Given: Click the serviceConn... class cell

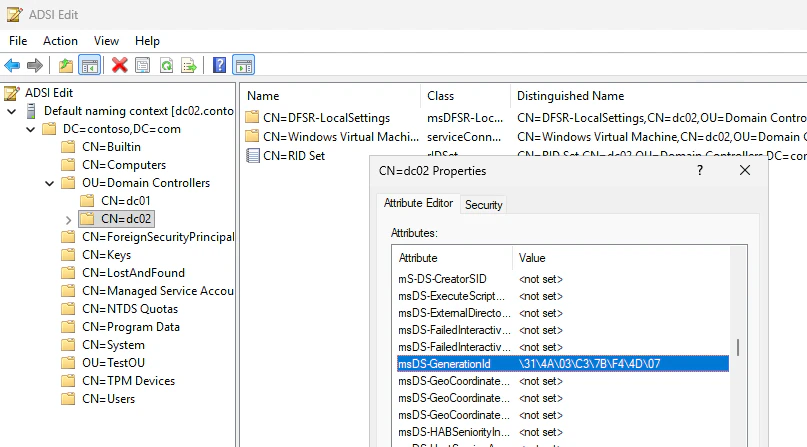Looking at the screenshot, I should click(464, 137).
